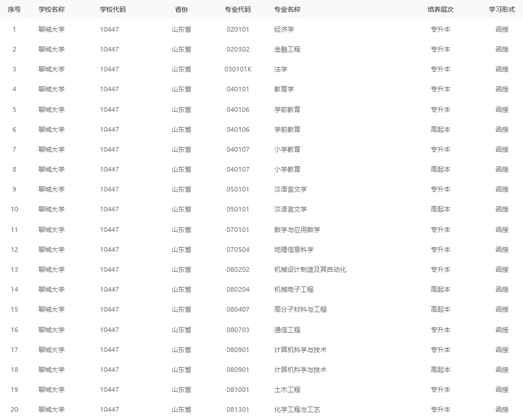Click the 专业代码 column header
The image size is (523, 420).
(x=238, y=9)
